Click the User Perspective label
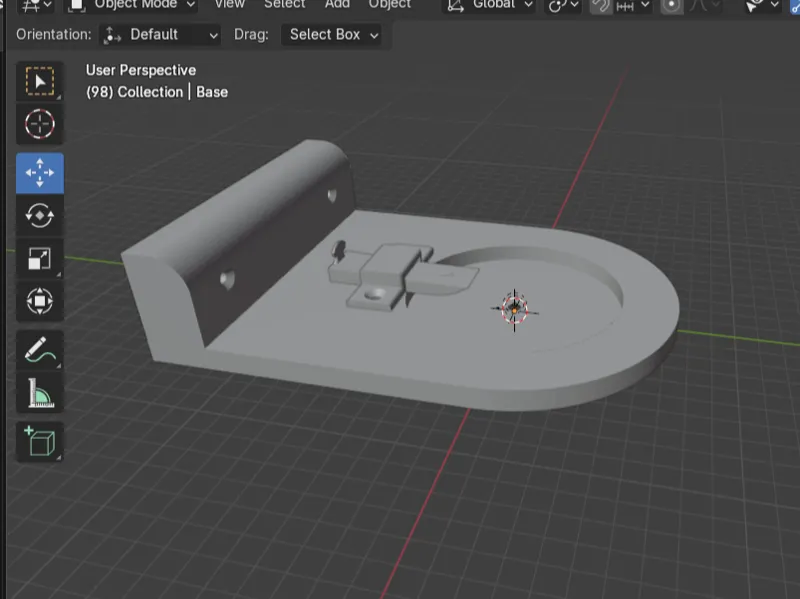Image resolution: width=800 pixels, height=599 pixels. (x=141, y=70)
